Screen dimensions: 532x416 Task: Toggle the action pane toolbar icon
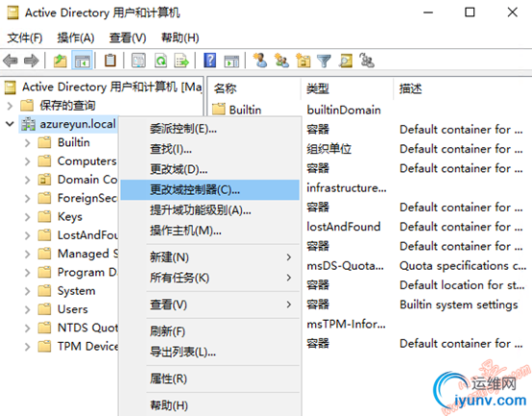click(231, 61)
